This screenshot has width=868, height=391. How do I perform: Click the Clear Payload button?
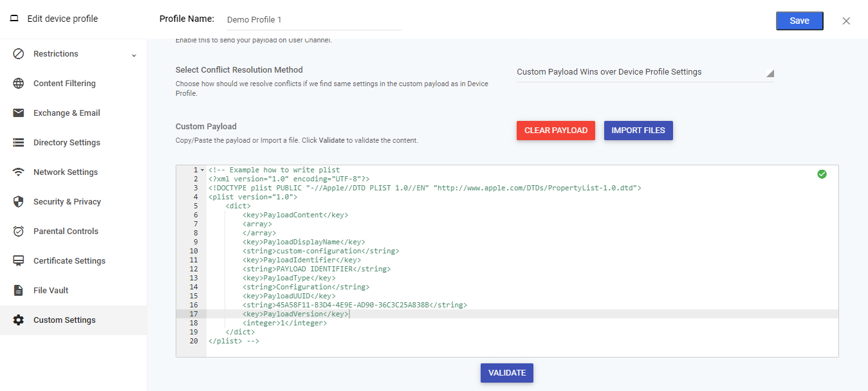(x=556, y=130)
